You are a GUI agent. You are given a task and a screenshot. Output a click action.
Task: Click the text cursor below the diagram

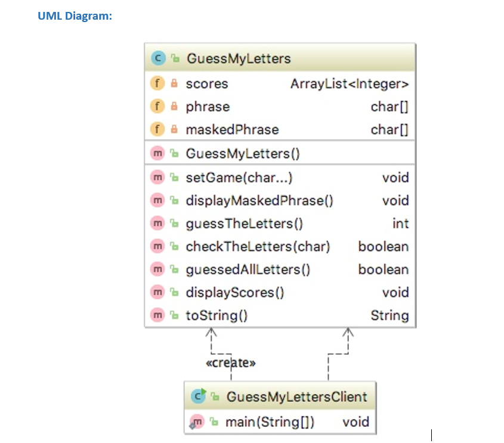(x=431, y=435)
